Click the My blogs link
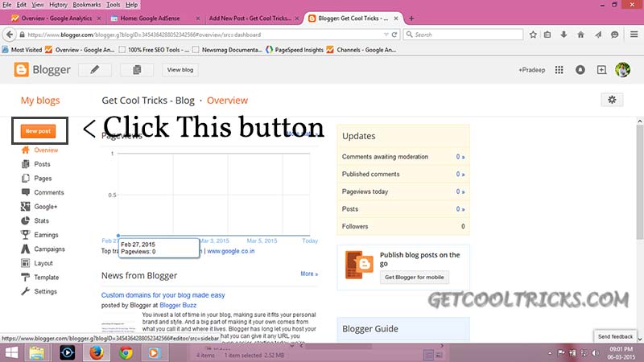644x362 pixels. tap(40, 101)
